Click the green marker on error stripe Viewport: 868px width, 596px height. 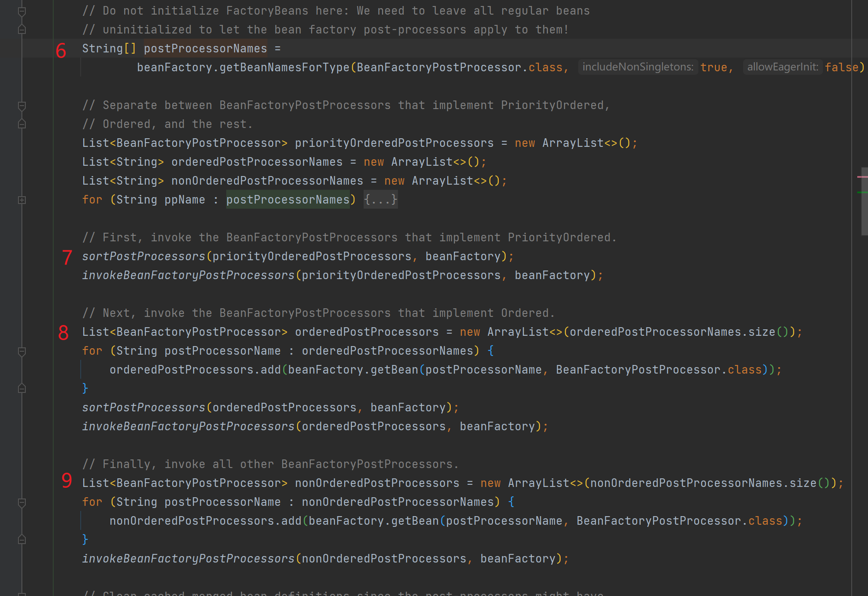pos(862,192)
